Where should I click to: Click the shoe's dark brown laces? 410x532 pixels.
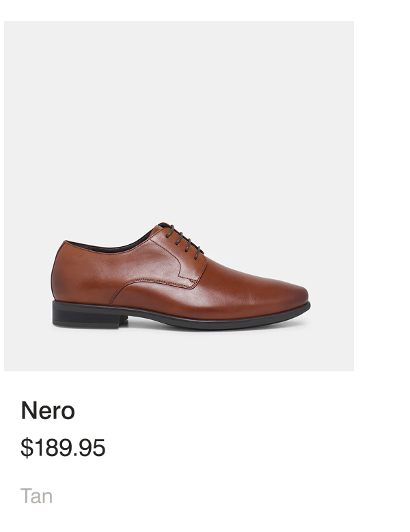(x=184, y=239)
